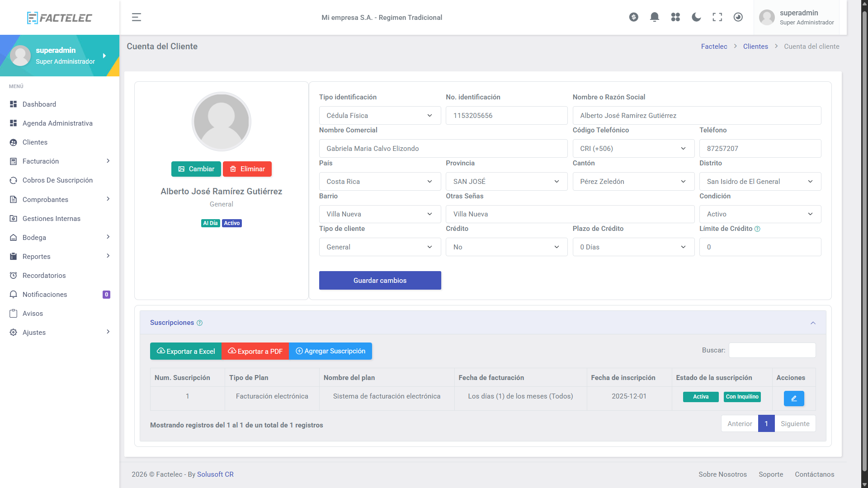Viewport: 868px width, 488px height.
Task: Click the Buscar search field
Action: click(772, 350)
